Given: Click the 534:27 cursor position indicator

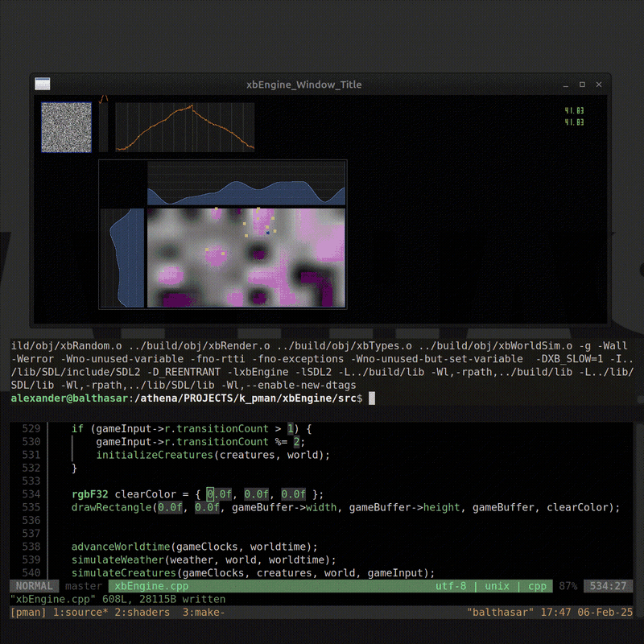Looking at the screenshot, I should pyautogui.click(x=609, y=586).
